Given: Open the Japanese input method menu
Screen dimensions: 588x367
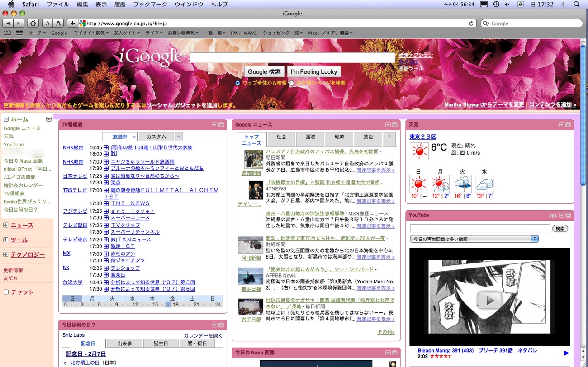Looking at the screenshot, I should click(x=521, y=4).
